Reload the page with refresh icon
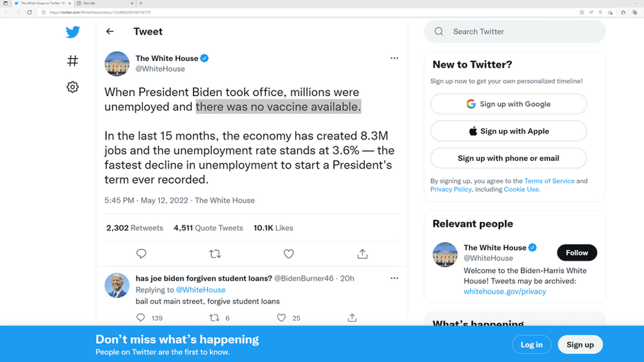644x362 pixels. pyautogui.click(x=29, y=12)
